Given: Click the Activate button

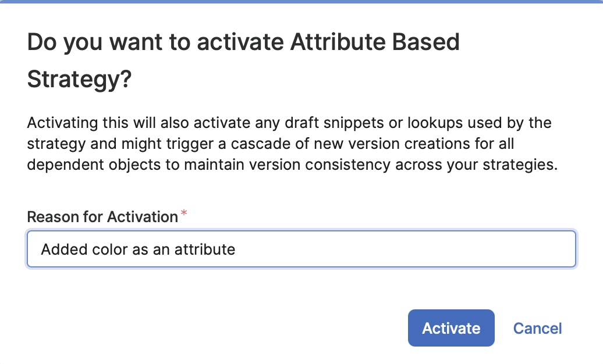Looking at the screenshot, I should (451, 328).
